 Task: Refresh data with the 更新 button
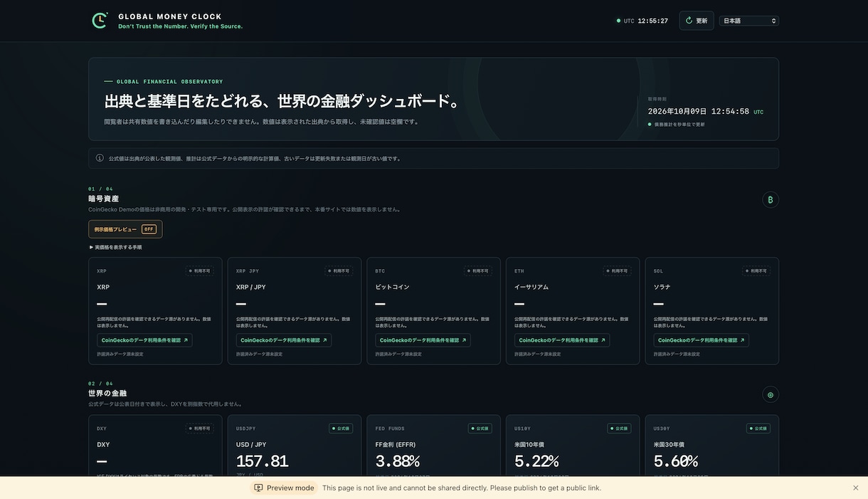(696, 21)
